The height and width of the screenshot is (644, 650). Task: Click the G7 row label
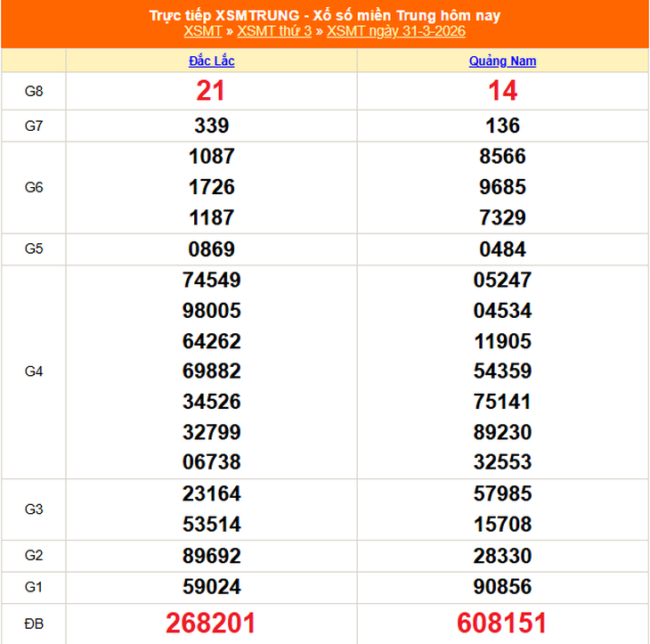tap(34, 126)
